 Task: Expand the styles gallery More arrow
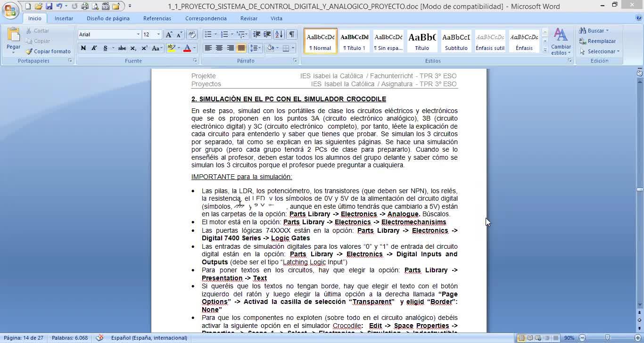(545, 50)
